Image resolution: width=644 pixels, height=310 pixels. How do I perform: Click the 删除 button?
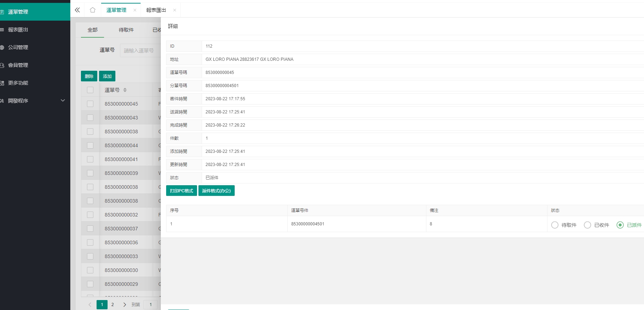89,76
